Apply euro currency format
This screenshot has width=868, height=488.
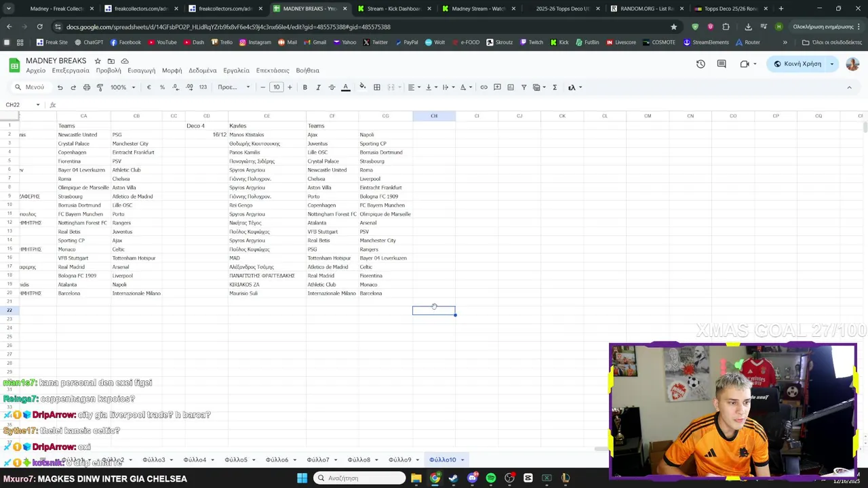[x=149, y=87]
